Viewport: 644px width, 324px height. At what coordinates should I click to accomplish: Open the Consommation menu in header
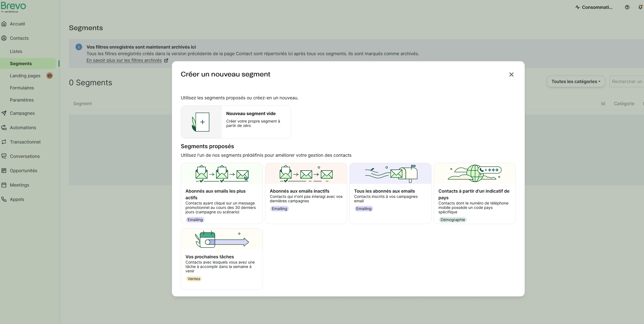[594, 7]
